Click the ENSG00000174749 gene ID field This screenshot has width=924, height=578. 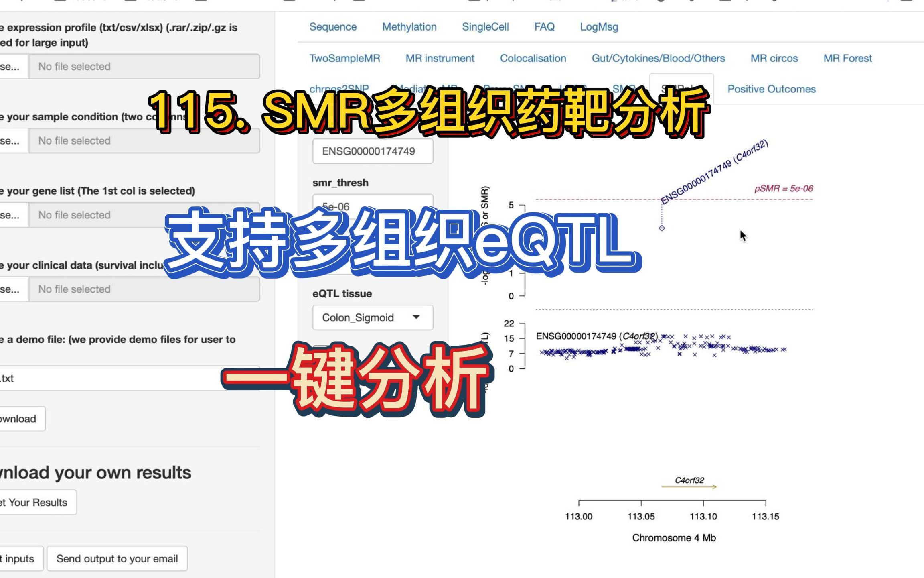pos(373,151)
